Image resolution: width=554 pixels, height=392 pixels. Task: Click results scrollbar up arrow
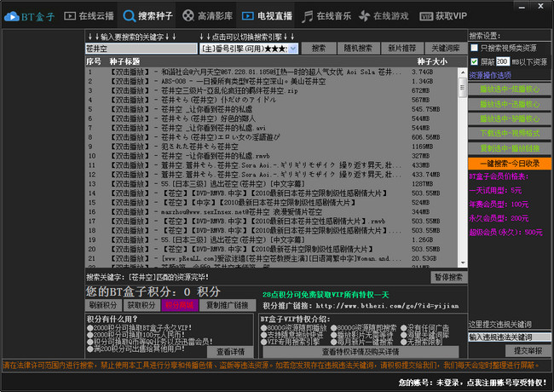tap(463, 72)
